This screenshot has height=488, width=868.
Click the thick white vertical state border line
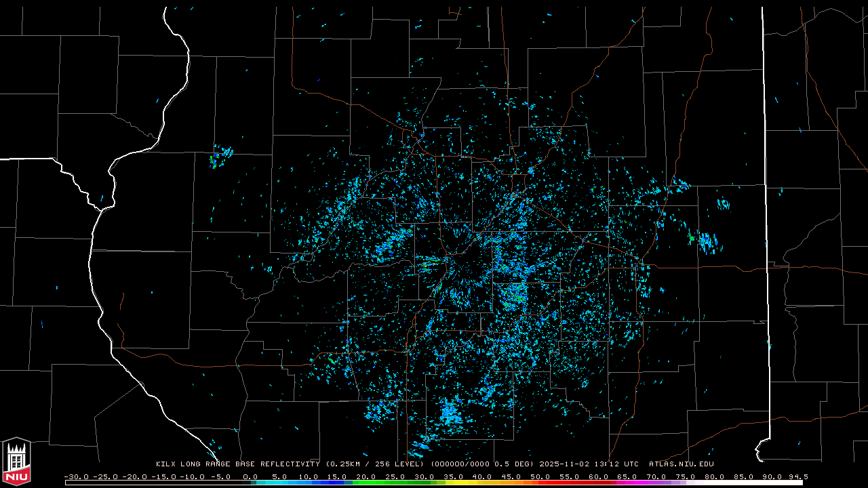(765, 203)
